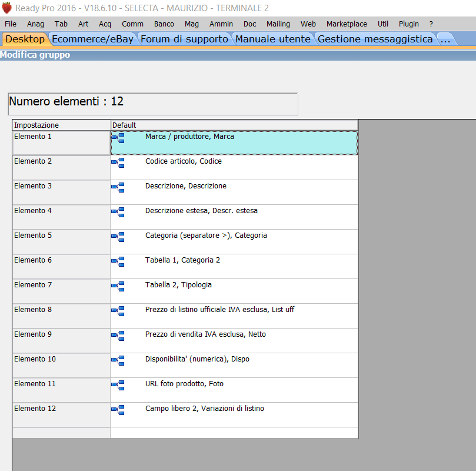Open the Marketplace menu
The width and height of the screenshot is (476, 471).
(347, 24)
